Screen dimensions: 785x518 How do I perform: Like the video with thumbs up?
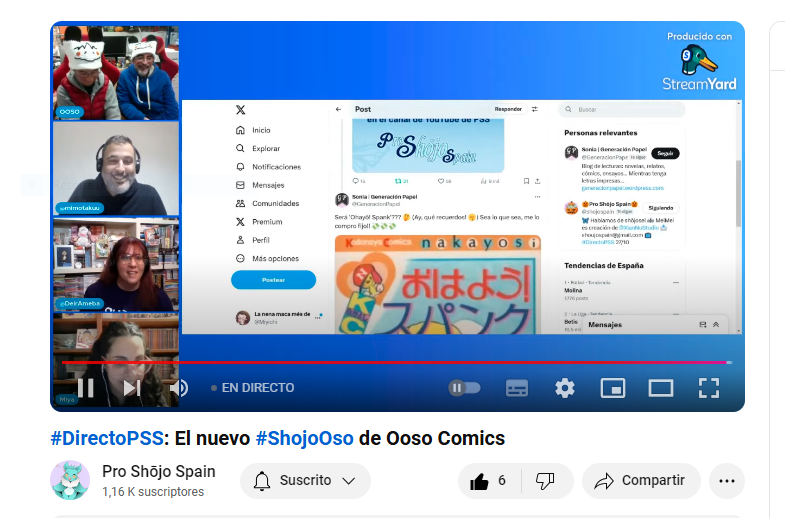click(489, 480)
